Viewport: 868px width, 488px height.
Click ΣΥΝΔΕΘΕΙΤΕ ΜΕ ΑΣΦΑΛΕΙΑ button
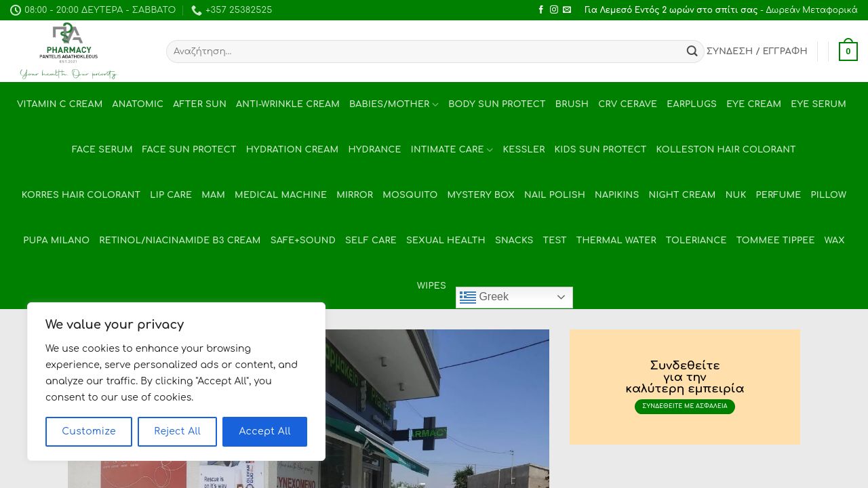[685, 407]
